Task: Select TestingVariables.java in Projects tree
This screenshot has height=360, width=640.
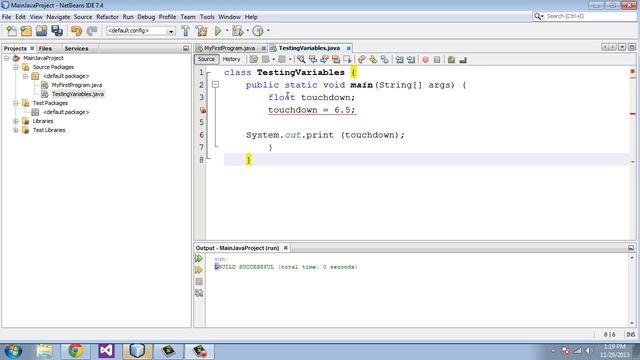Action: coord(78,94)
